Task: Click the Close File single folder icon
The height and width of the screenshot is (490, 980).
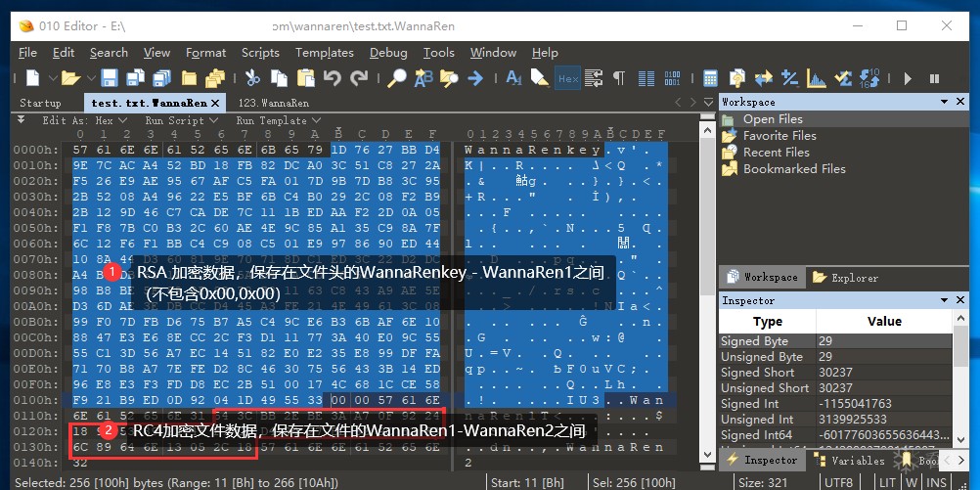Action: (189, 78)
